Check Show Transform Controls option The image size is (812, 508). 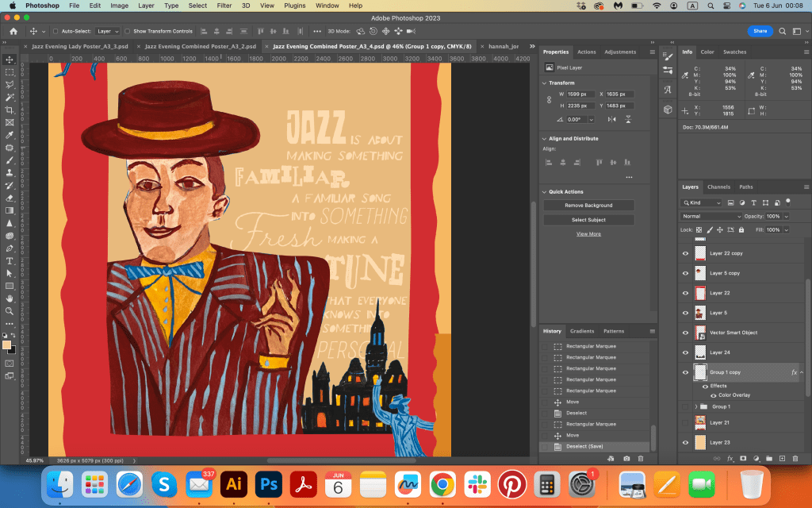tap(128, 31)
